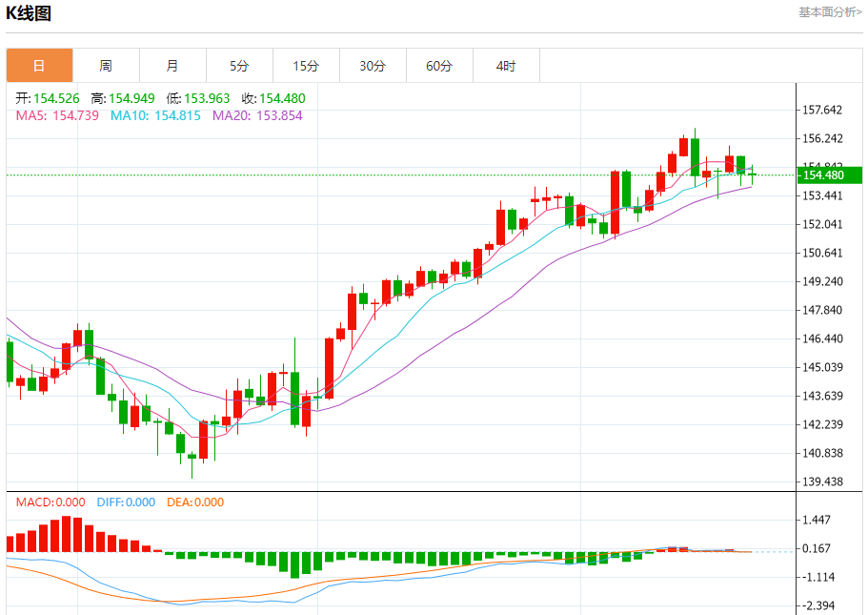Open the 15分 interval tab
This screenshot has width=868, height=615.
306,66
